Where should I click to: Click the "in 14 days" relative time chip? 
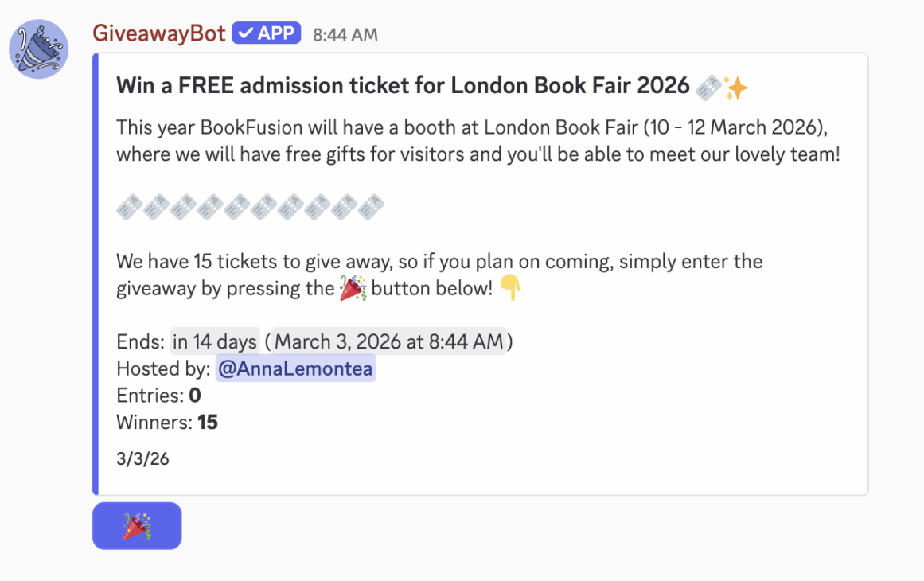[x=215, y=342]
